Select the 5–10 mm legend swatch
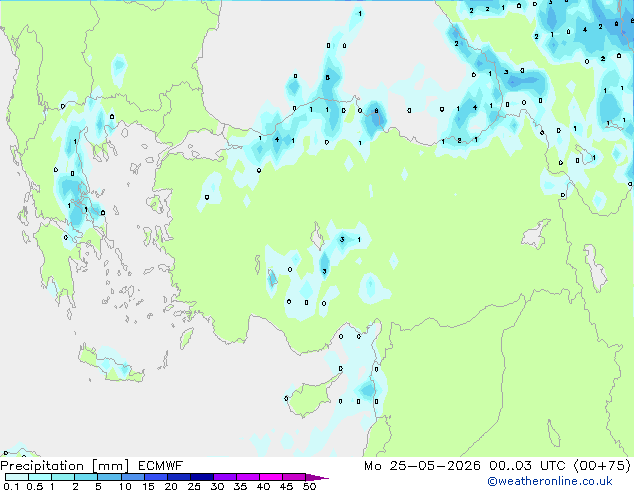The height and width of the screenshot is (490, 634). (109, 477)
